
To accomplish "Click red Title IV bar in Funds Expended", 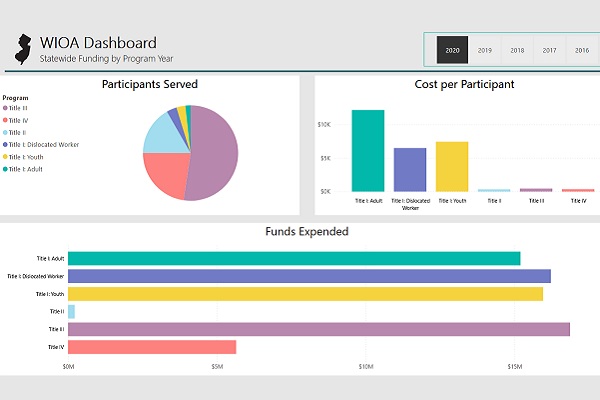I will tap(152, 347).
